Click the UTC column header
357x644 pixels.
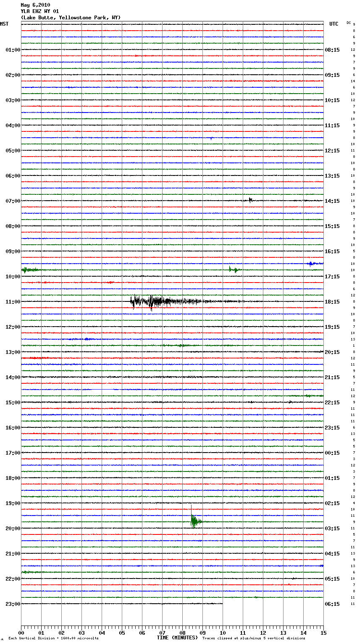333,24
